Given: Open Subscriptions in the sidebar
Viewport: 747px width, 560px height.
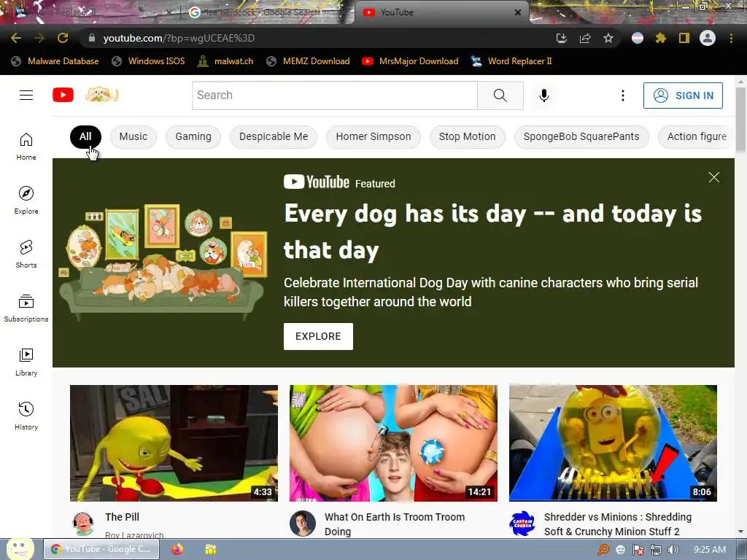Looking at the screenshot, I should [x=26, y=308].
